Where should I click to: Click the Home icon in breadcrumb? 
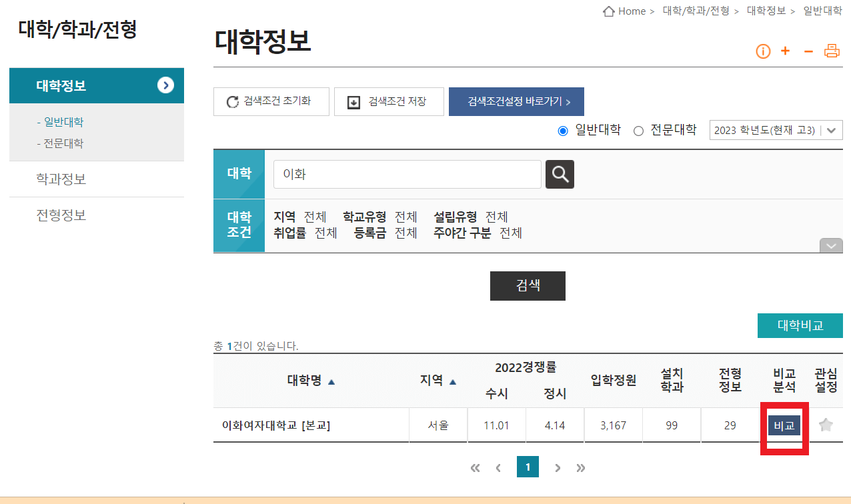[608, 11]
